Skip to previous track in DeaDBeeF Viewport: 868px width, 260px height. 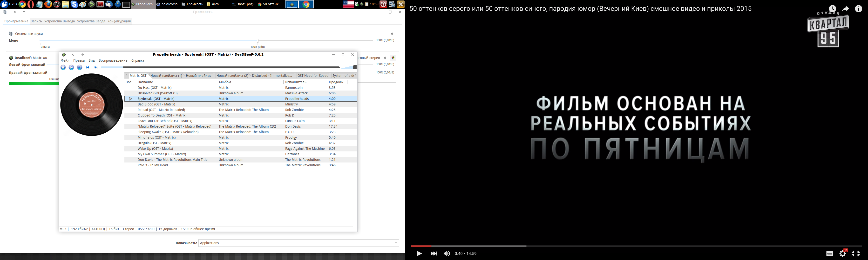pos(88,68)
